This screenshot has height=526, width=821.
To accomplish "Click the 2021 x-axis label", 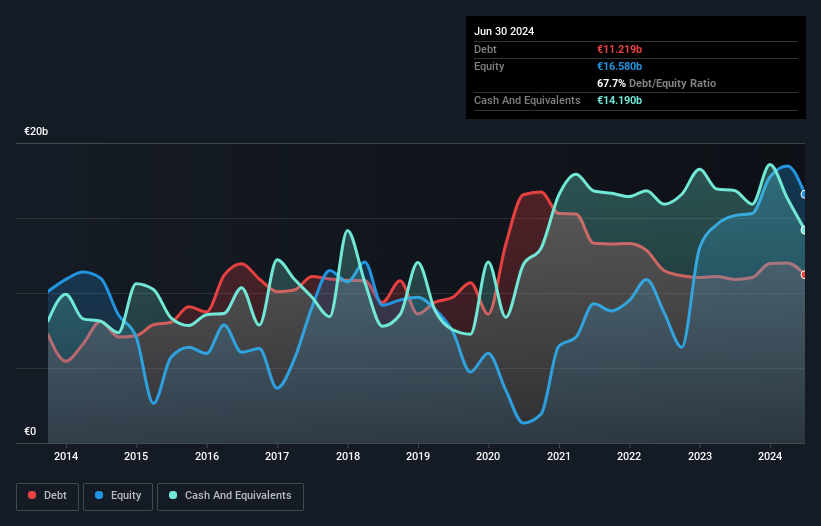I will click(559, 456).
